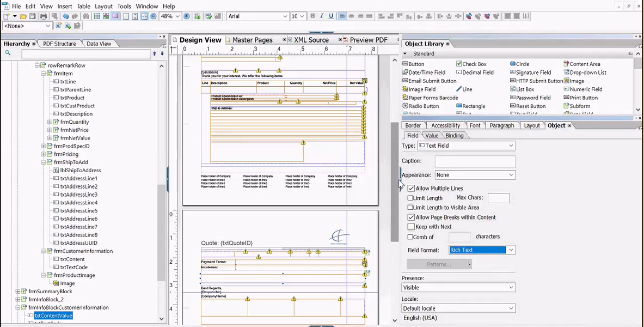
Task: Select the Circle library object
Action: point(519,64)
